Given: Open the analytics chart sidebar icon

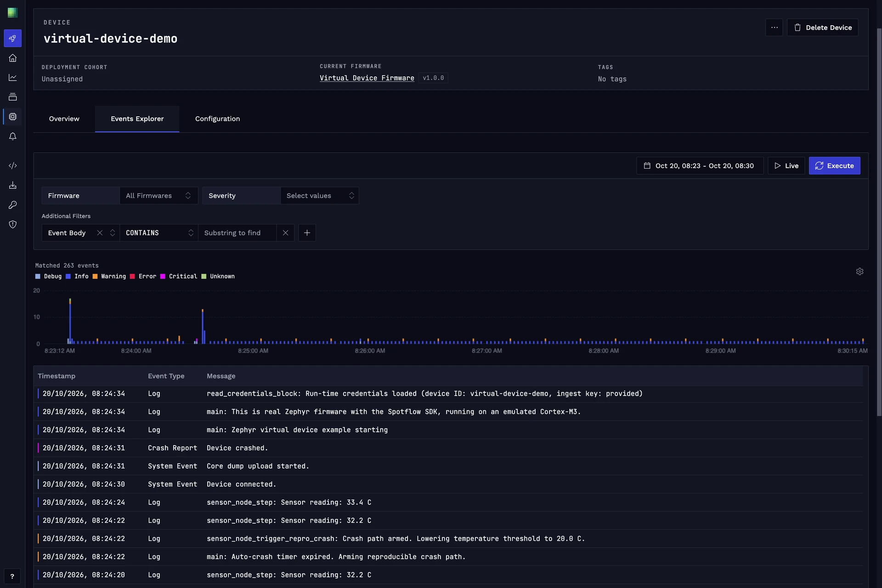Looking at the screenshot, I should coord(12,78).
